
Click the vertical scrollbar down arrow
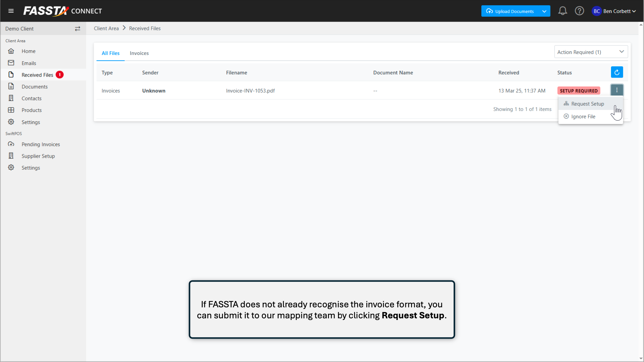(x=641, y=359)
